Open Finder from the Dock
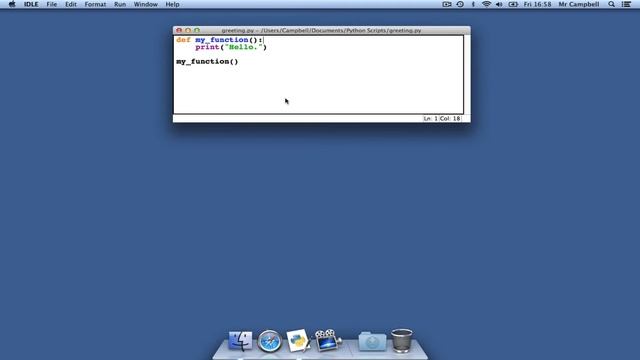 pos(240,341)
